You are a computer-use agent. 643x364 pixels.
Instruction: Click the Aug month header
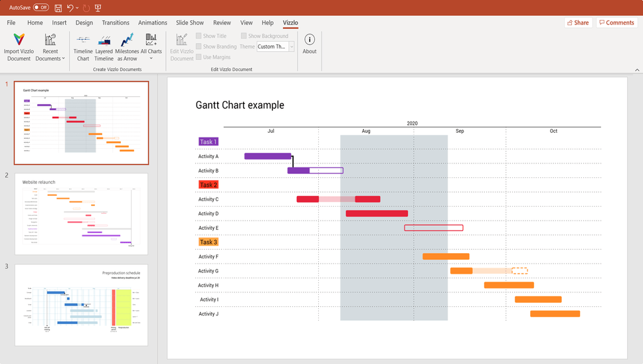tap(366, 131)
